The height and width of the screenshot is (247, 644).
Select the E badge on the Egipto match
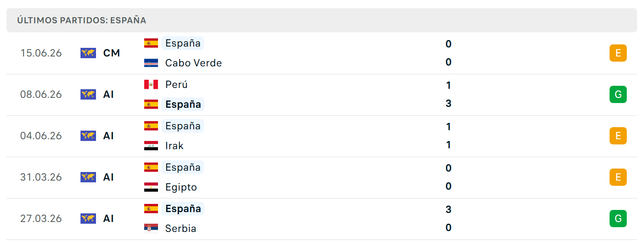pos(618,177)
